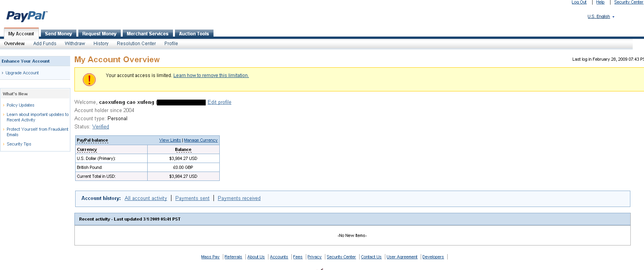This screenshot has height=270, width=644.
Task: Open the Verified status link
Action: pos(101,127)
